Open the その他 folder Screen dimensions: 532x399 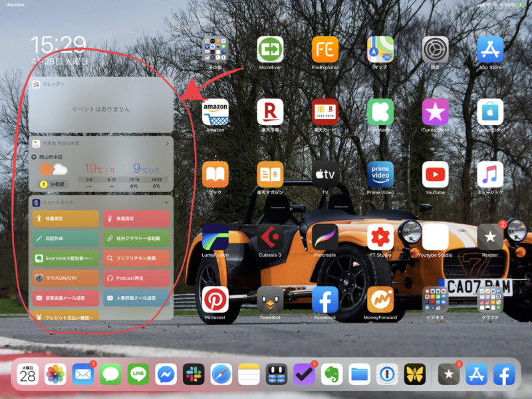point(215,49)
